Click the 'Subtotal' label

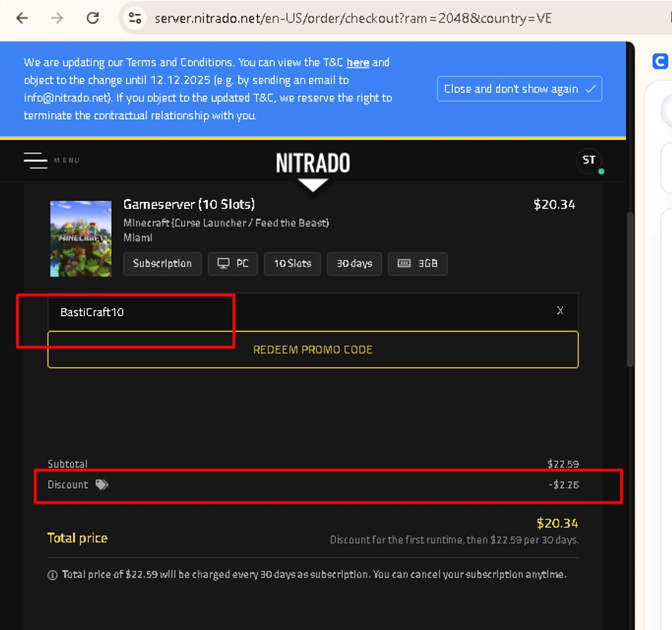[x=67, y=464]
